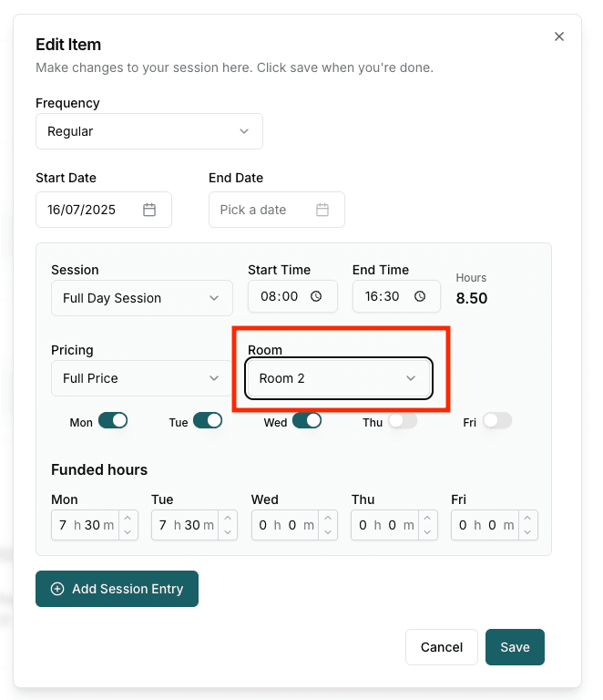603x700 pixels.
Task: Disable the Mon day toggle
Action: pyautogui.click(x=113, y=421)
